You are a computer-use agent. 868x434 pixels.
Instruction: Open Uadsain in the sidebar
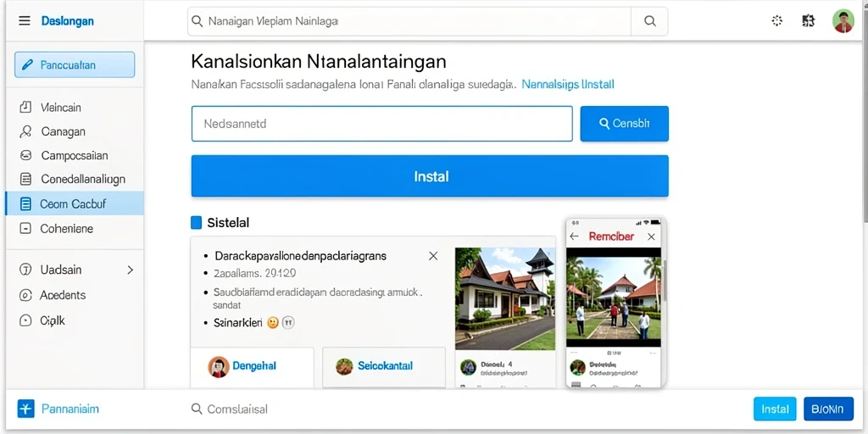[x=75, y=270]
